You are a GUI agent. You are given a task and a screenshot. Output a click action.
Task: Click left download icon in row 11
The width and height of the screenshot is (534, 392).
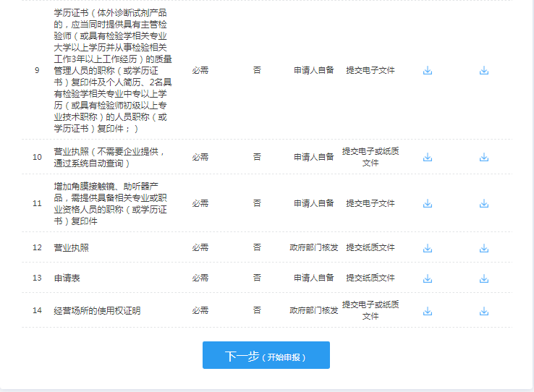428,204
